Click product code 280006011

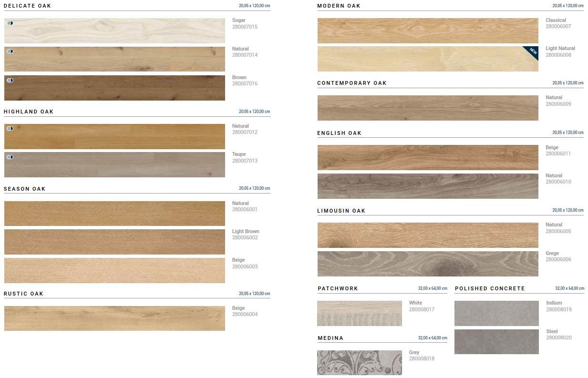[x=558, y=153]
